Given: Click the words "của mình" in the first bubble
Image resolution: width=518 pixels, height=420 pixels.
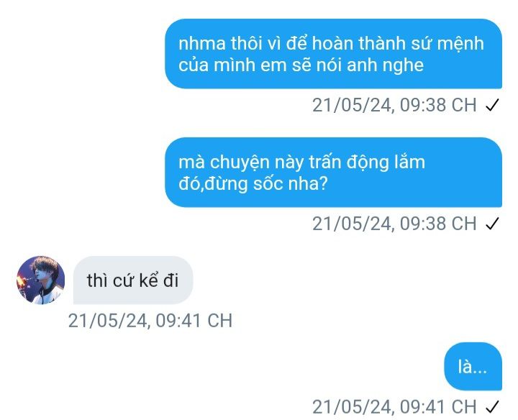Looking at the screenshot, I should 217,65.
